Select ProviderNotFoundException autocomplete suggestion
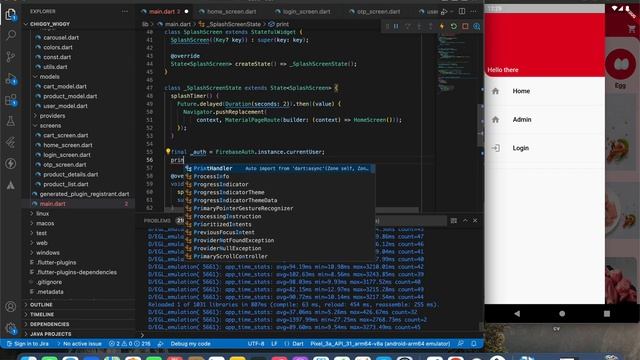 tap(279, 240)
